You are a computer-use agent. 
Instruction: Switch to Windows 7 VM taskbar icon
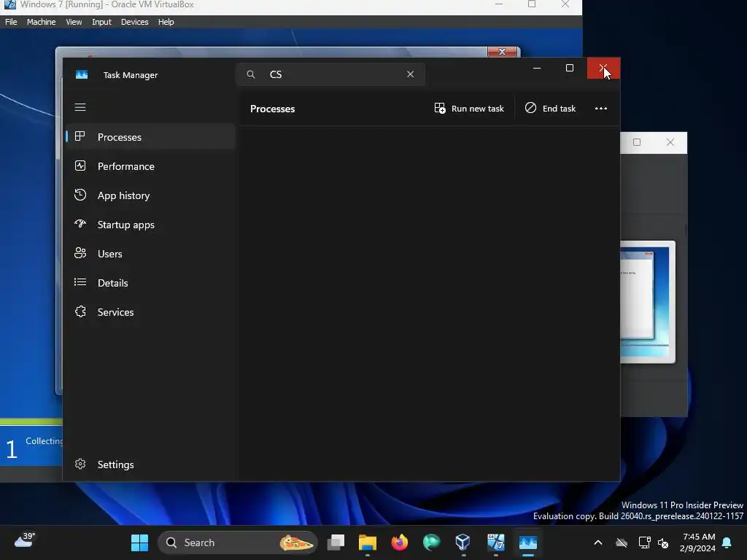(x=495, y=542)
